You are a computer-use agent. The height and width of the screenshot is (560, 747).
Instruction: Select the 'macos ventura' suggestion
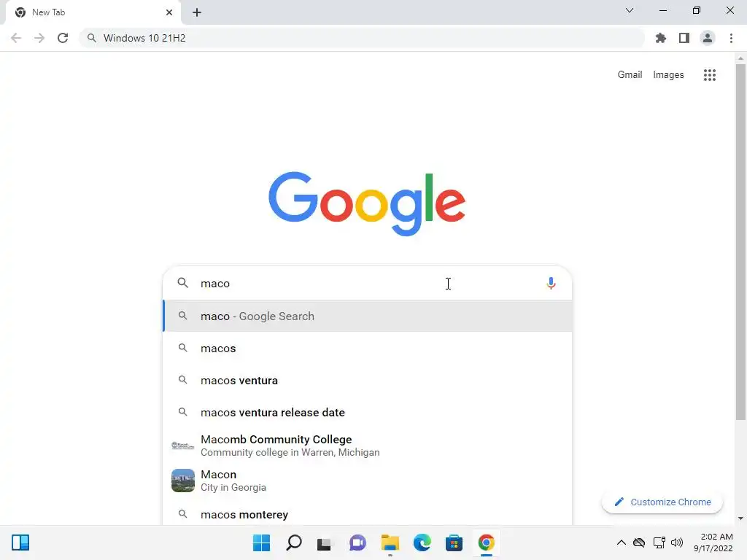368,380
